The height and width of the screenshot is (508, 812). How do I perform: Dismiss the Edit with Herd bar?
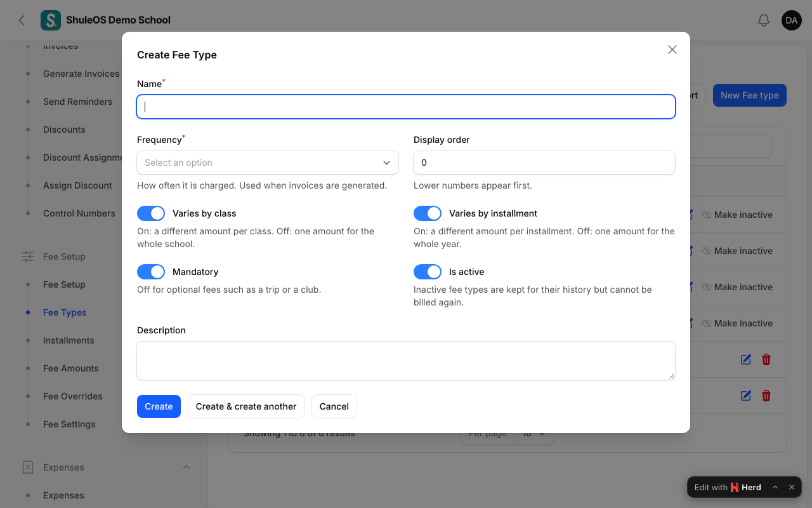pos(792,487)
